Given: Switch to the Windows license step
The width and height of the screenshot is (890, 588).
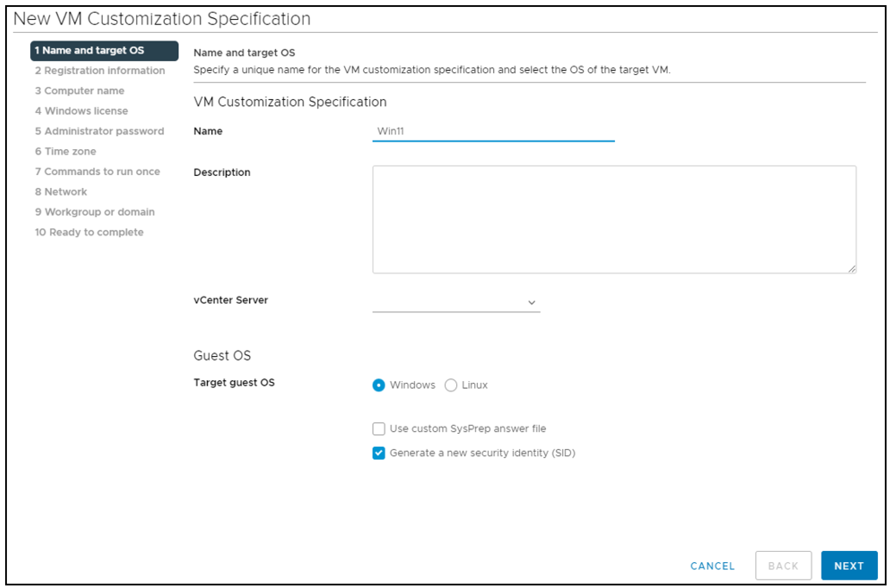Looking at the screenshot, I should tap(81, 111).
